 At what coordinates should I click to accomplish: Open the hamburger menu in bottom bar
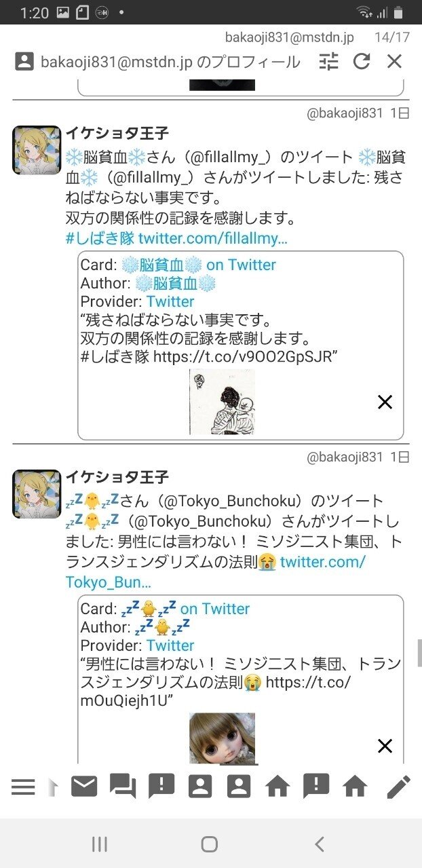[23, 787]
